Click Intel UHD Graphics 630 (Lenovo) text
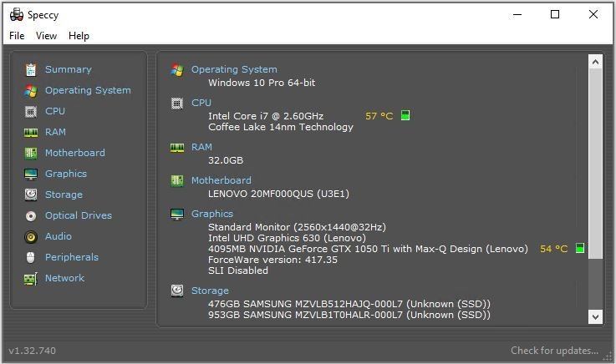The width and height of the screenshot is (616, 364). pos(288,238)
